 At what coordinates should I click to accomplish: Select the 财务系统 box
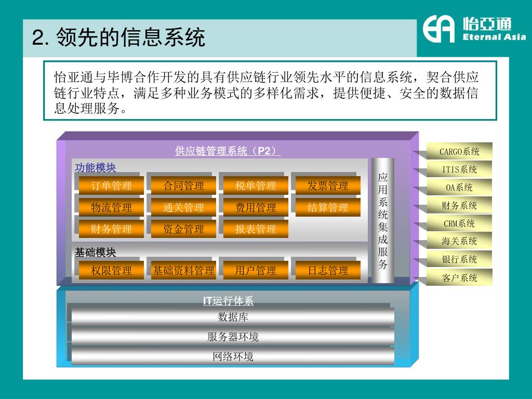coord(459,205)
